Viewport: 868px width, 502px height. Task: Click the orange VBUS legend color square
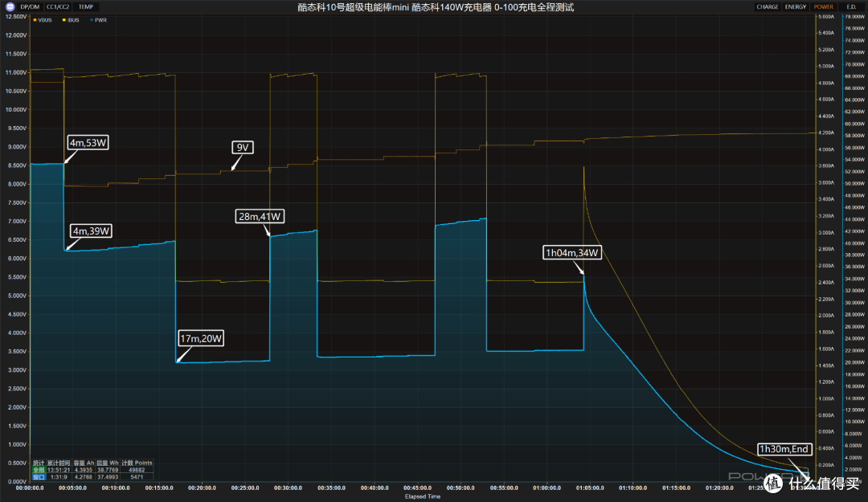(x=35, y=20)
